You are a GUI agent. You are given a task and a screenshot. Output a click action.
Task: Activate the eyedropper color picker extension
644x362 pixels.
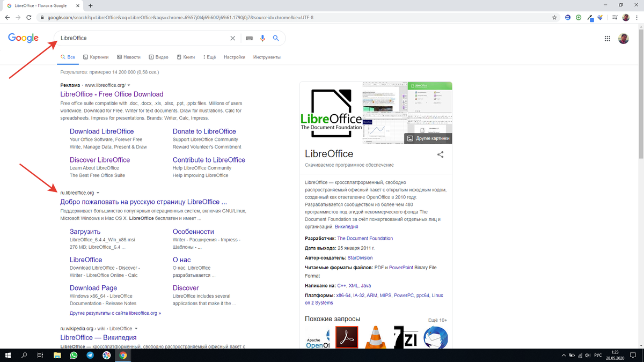click(x=589, y=17)
